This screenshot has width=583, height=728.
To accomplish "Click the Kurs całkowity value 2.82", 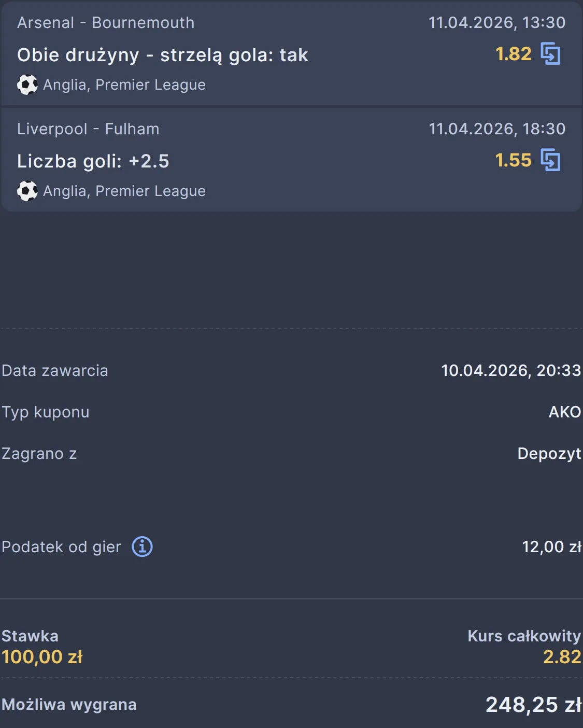I will point(561,657).
